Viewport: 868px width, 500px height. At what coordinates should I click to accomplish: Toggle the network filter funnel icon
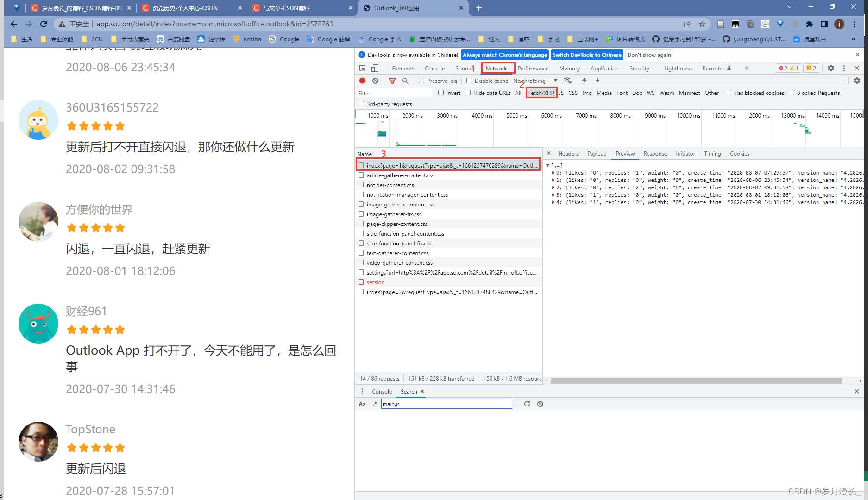coord(392,81)
